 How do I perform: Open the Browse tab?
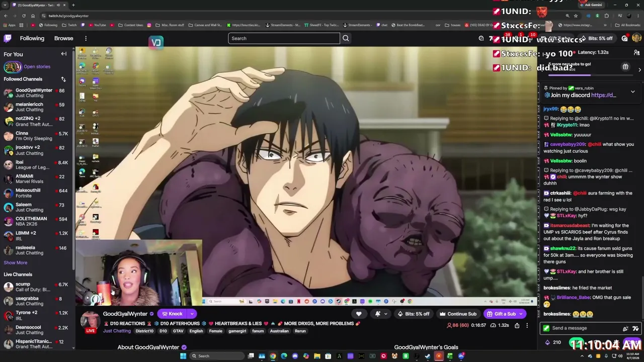[x=63, y=38]
